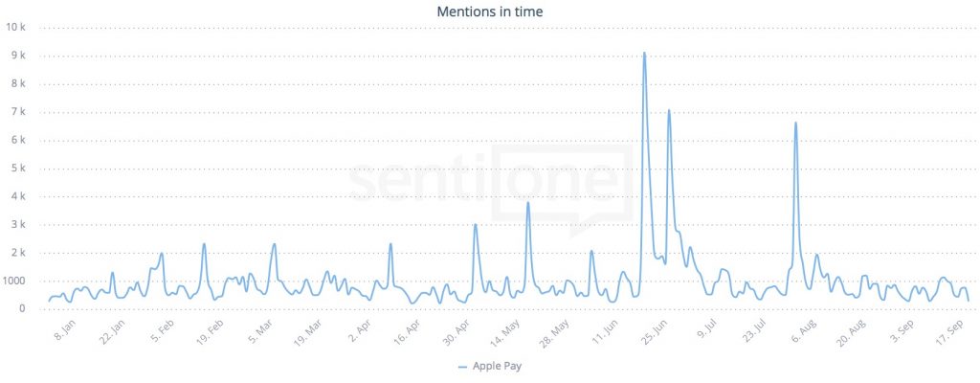The image size is (980, 383).
Task: Click the '2. Apr' x-axis label
Action: (360, 331)
